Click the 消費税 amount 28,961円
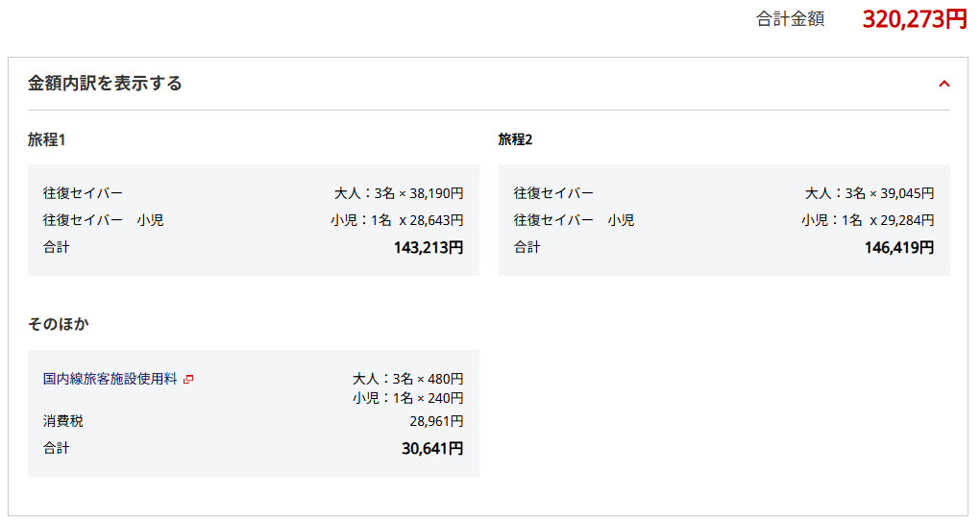This screenshot has height=523, width=980. pos(436,421)
